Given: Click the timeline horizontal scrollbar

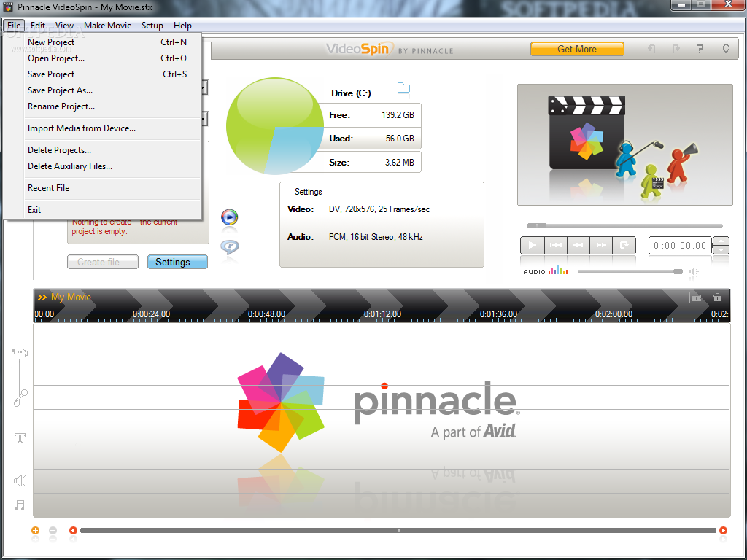Looking at the screenshot, I should (x=398, y=531).
